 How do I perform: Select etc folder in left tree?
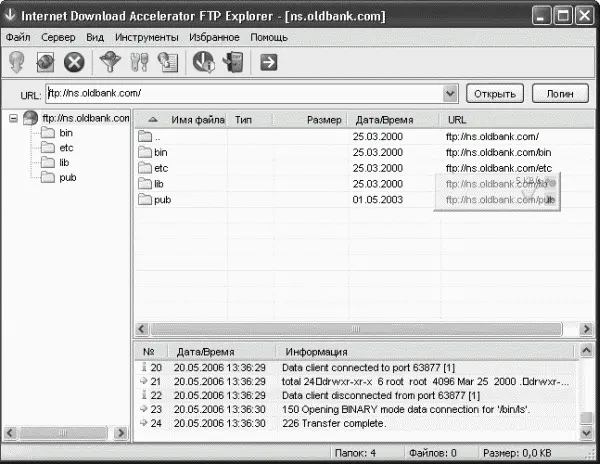point(66,148)
